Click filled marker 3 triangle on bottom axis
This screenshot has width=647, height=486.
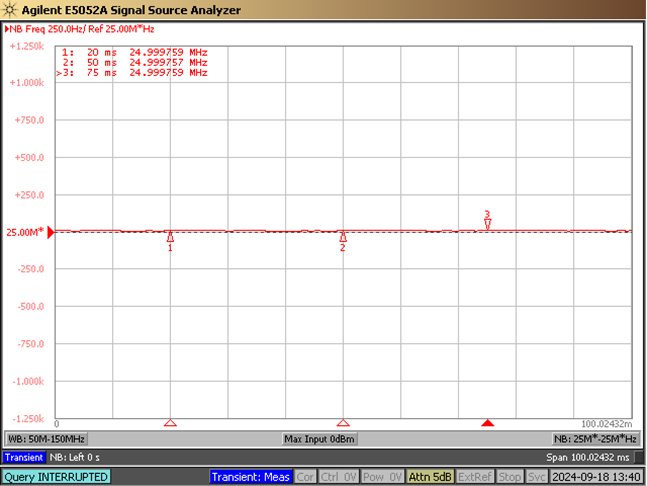[488, 423]
